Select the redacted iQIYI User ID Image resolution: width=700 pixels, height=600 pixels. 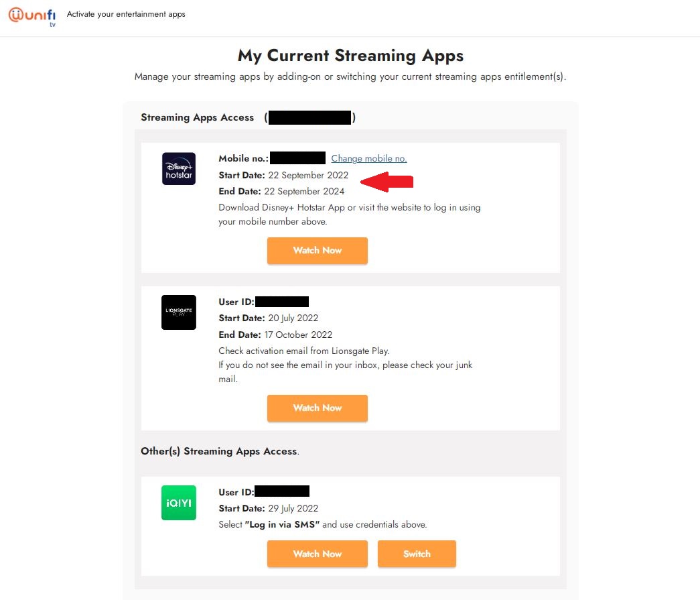(x=282, y=492)
